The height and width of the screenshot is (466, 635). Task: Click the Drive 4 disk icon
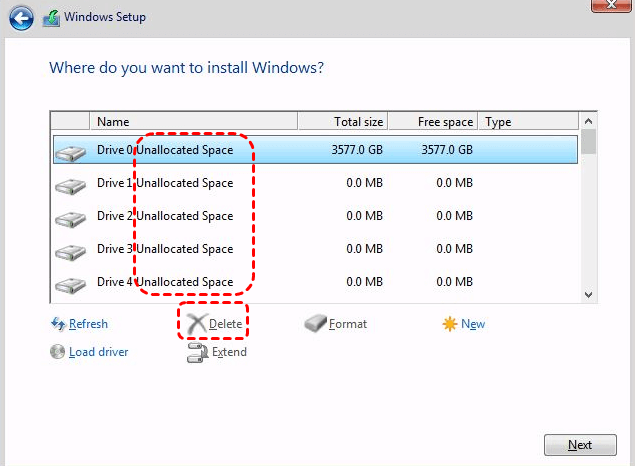click(x=70, y=284)
